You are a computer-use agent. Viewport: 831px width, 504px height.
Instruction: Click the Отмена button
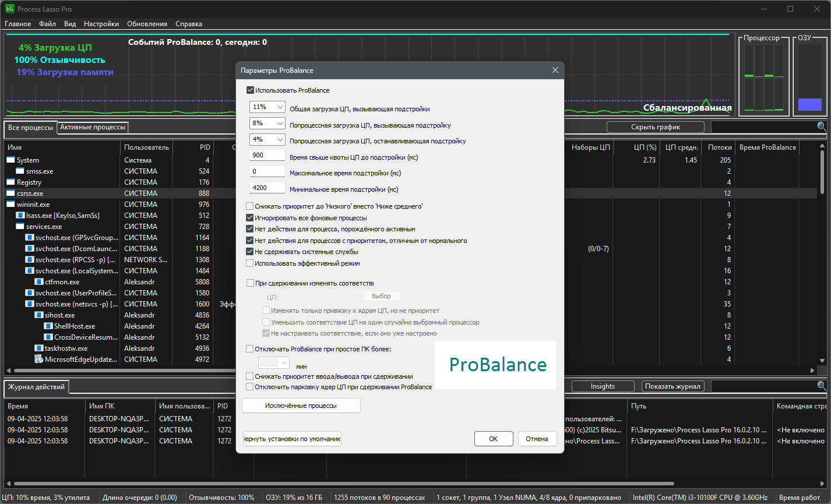click(x=537, y=439)
